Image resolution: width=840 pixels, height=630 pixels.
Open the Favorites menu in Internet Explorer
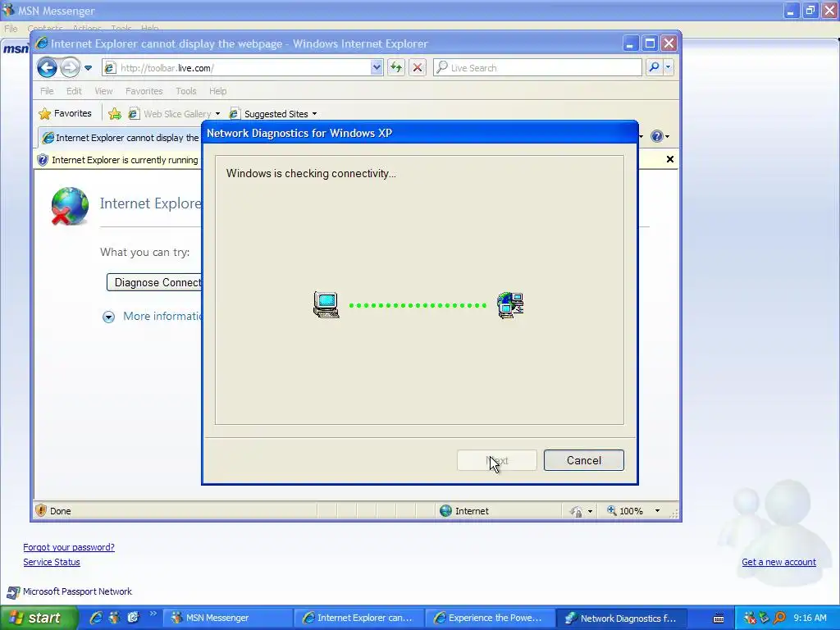click(144, 91)
